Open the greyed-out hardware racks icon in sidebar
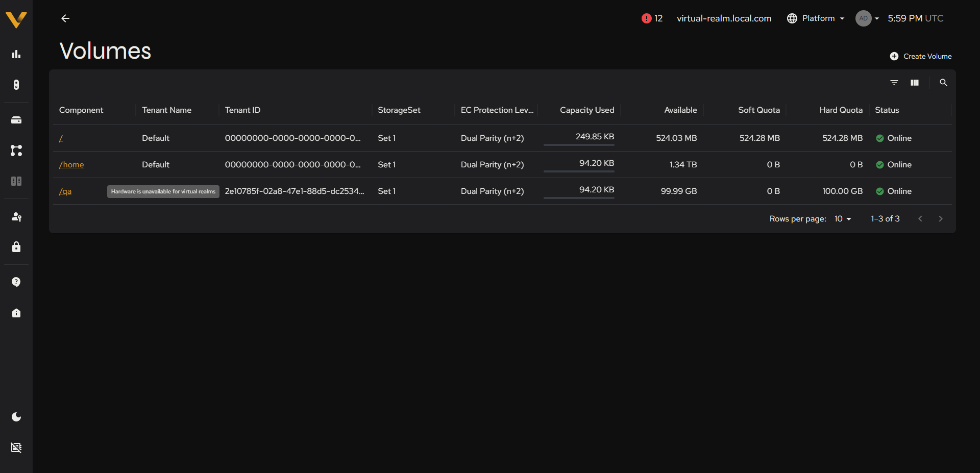The height and width of the screenshot is (473, 980). point(16,181)
